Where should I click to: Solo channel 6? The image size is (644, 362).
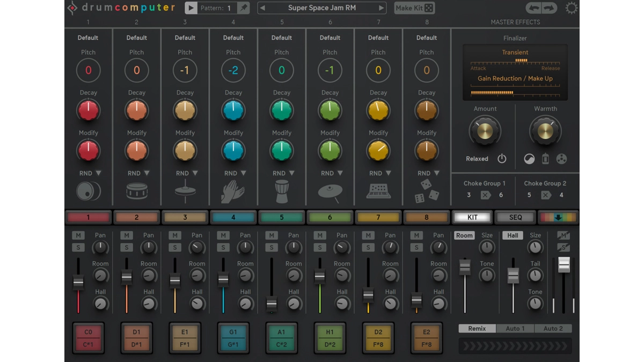click(319, 247)
